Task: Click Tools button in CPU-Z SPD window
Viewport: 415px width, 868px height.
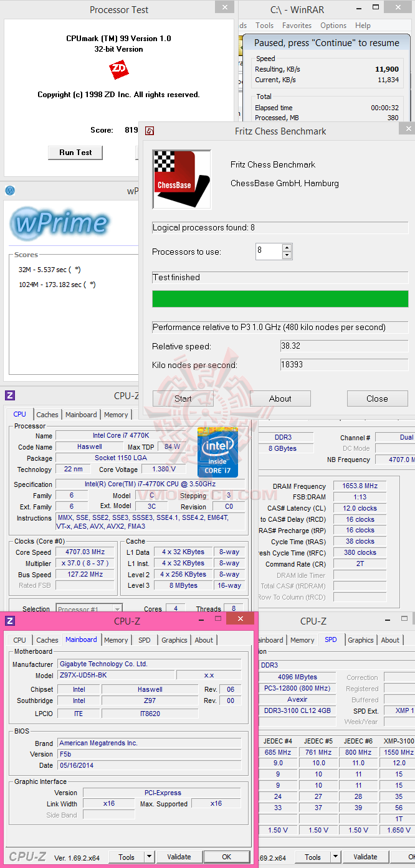Action: tap(313, 857)
